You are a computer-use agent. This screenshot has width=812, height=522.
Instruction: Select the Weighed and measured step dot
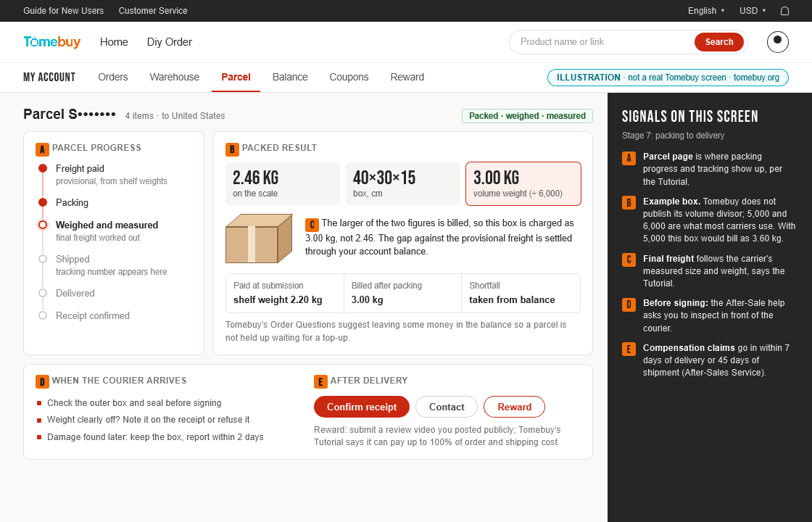click(x=43, y=225)
